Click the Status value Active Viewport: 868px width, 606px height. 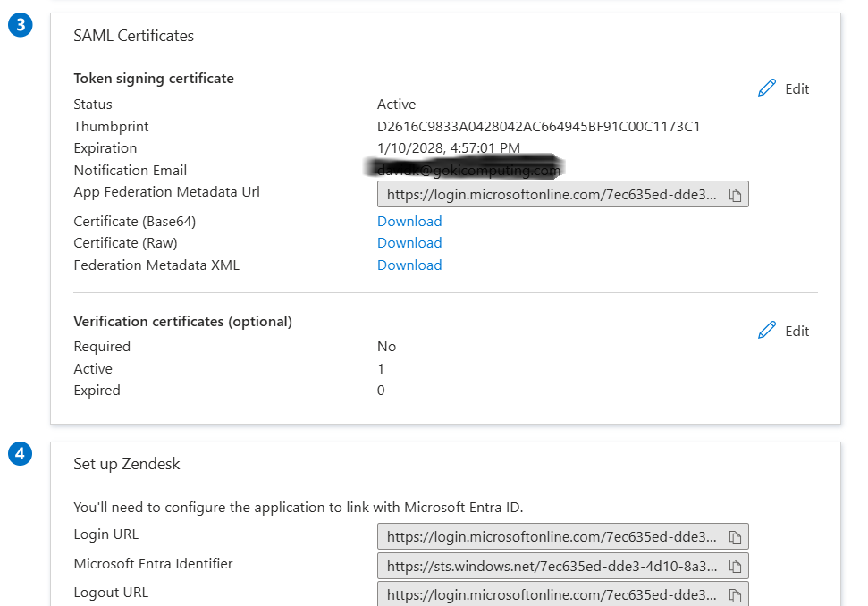[396, 105]
